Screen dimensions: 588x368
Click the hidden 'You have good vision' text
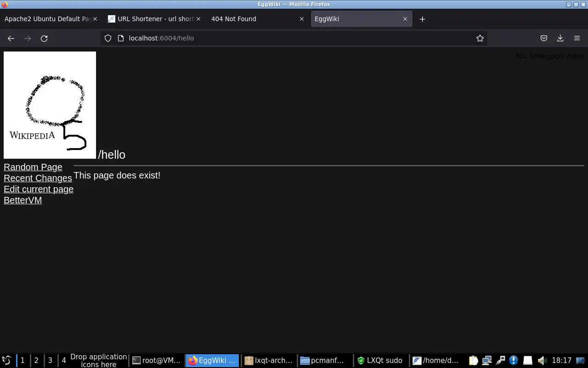[x=549, y=56]
